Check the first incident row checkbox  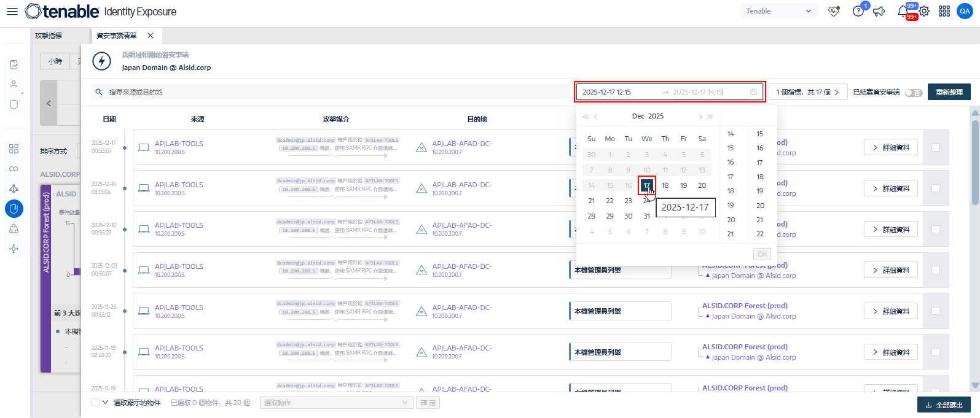click(x=936, y=147)
